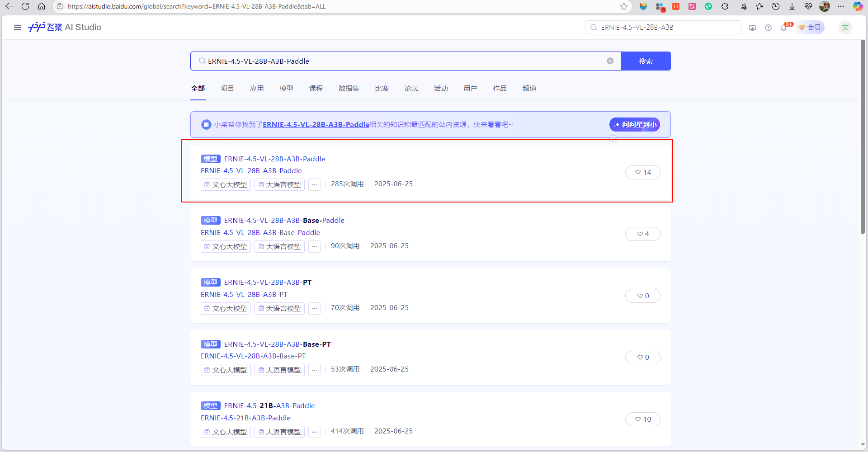Focus the main search keyword input

click(405, 61)
